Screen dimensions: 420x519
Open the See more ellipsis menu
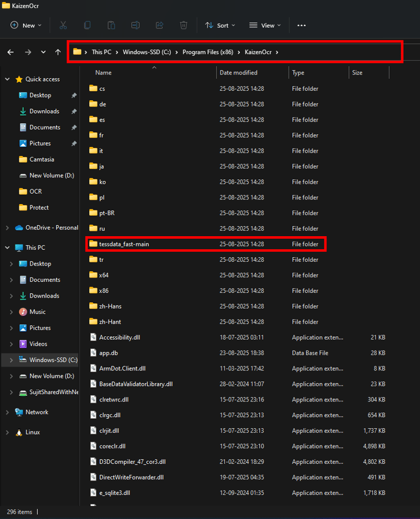(x=301, y=25)
